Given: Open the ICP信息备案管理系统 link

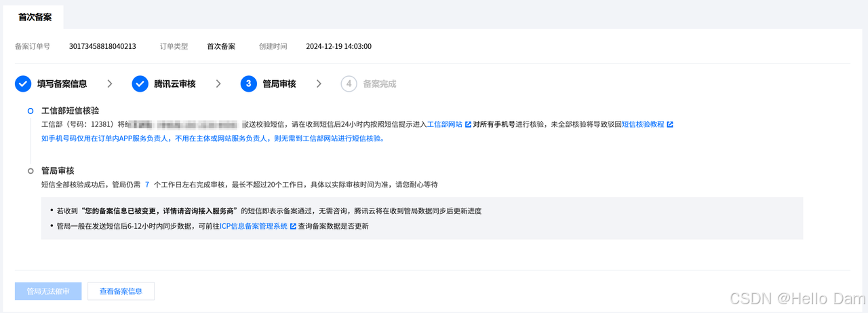Looking at the screenshot, I should [254, 227].
